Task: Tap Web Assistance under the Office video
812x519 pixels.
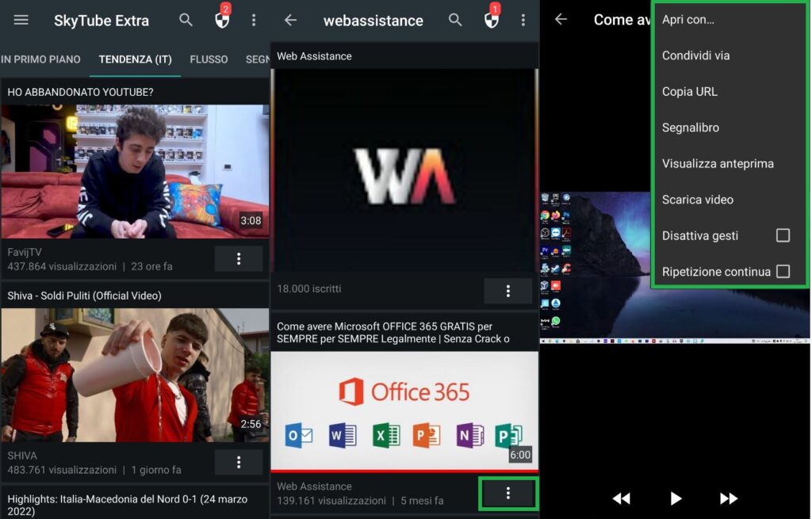Action: (x=314, y=487)
